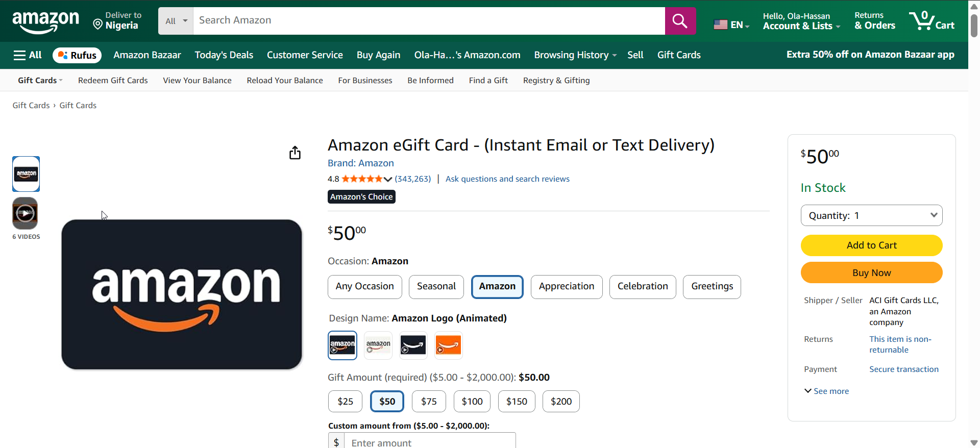
Task: Open Ask questions and search reviews link
Action: click(x=507, y=179)
